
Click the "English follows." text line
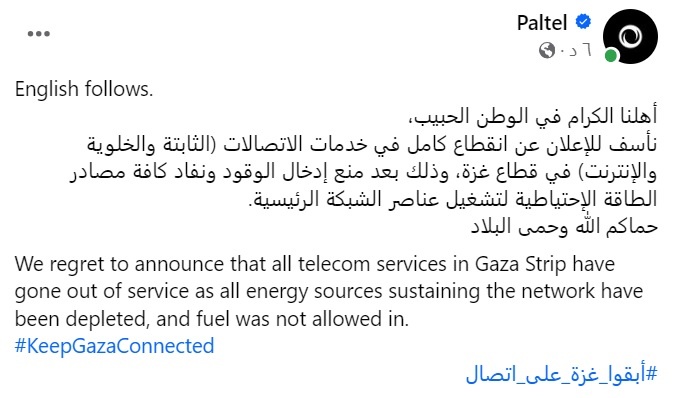tap(84, 89)
